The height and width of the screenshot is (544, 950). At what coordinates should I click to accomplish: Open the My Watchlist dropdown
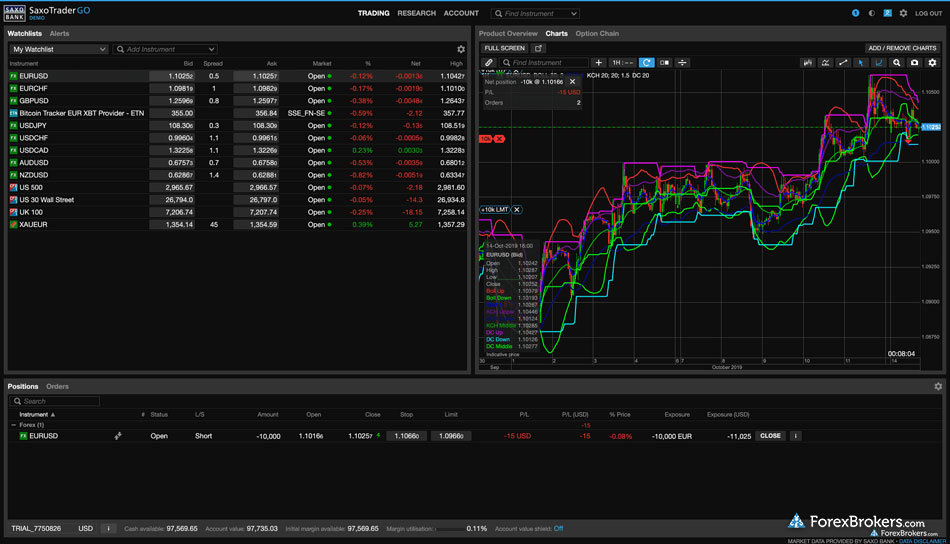(58, 49)
